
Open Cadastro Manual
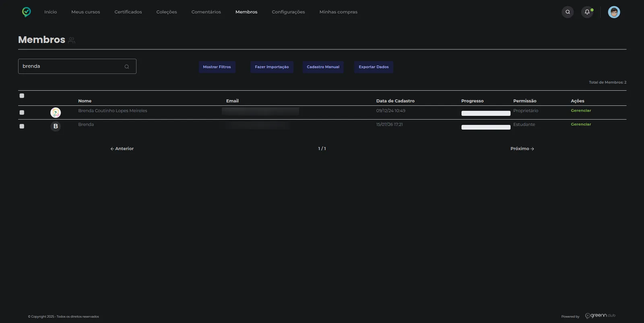[323, 67]
